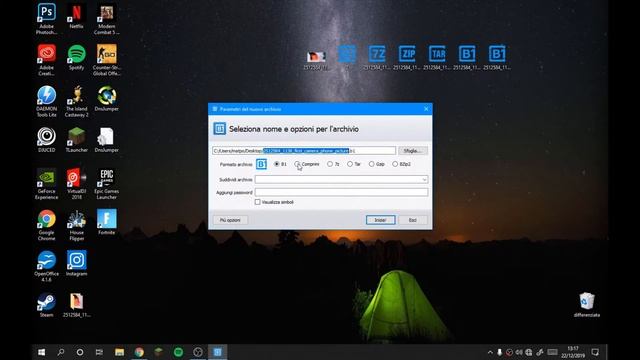Open the notification center icon
Viewport: 640px width, 360px height.
coord(595,352)
